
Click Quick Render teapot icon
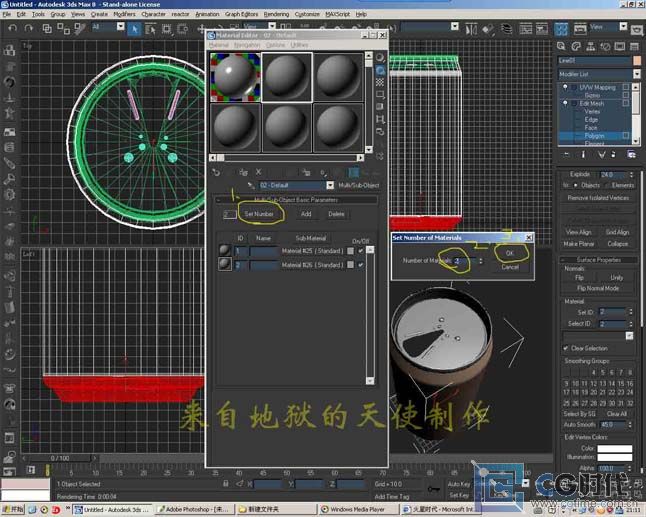(637, 29)
